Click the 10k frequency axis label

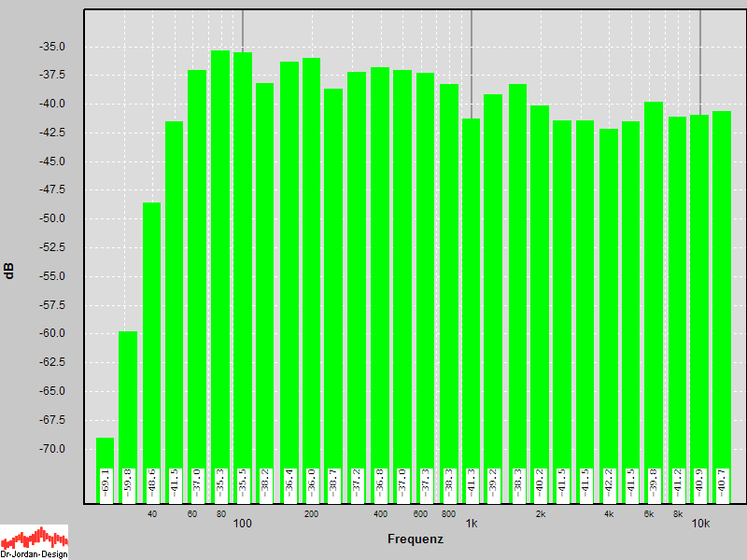click(700, 524)
